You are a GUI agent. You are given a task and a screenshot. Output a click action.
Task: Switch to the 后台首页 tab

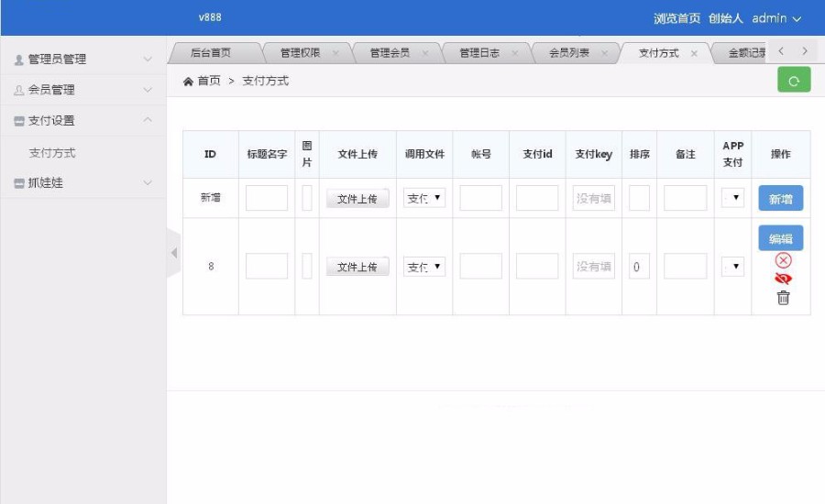pyautogui.click(x=211, y=53)
